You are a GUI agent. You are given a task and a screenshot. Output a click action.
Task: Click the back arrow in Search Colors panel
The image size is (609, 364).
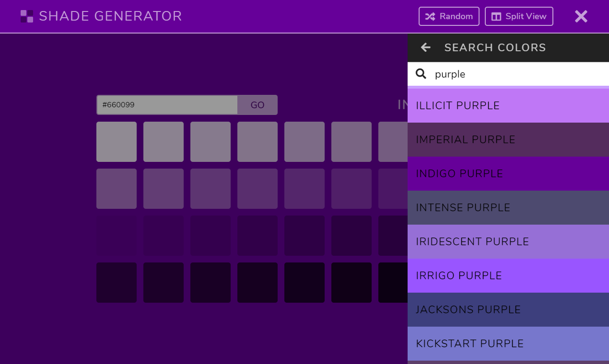click(x=425, y=47)
